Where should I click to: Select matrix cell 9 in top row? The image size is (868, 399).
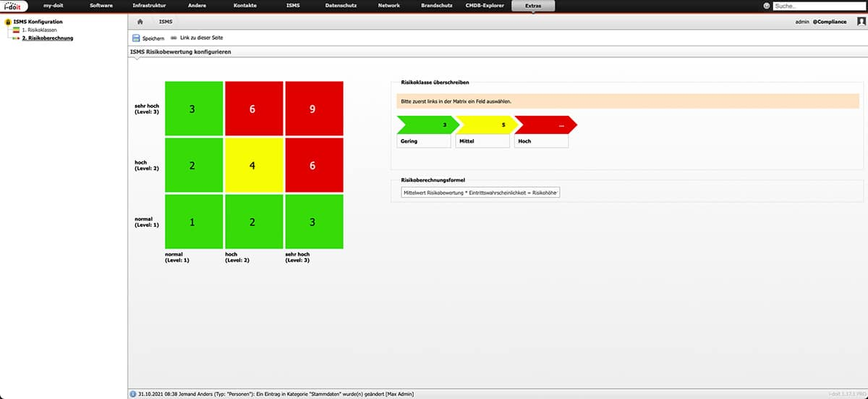(314, 109)
